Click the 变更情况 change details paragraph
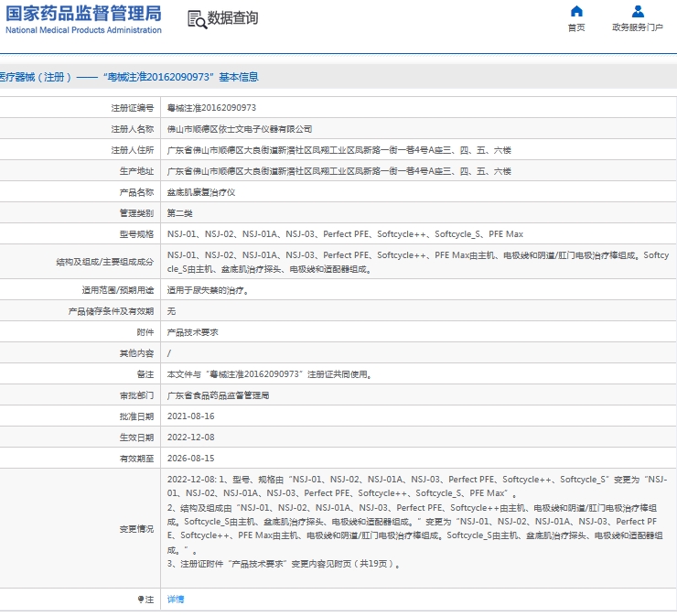Image resolution: width=677 pixels, height=616 pixels. pos(417,522)
